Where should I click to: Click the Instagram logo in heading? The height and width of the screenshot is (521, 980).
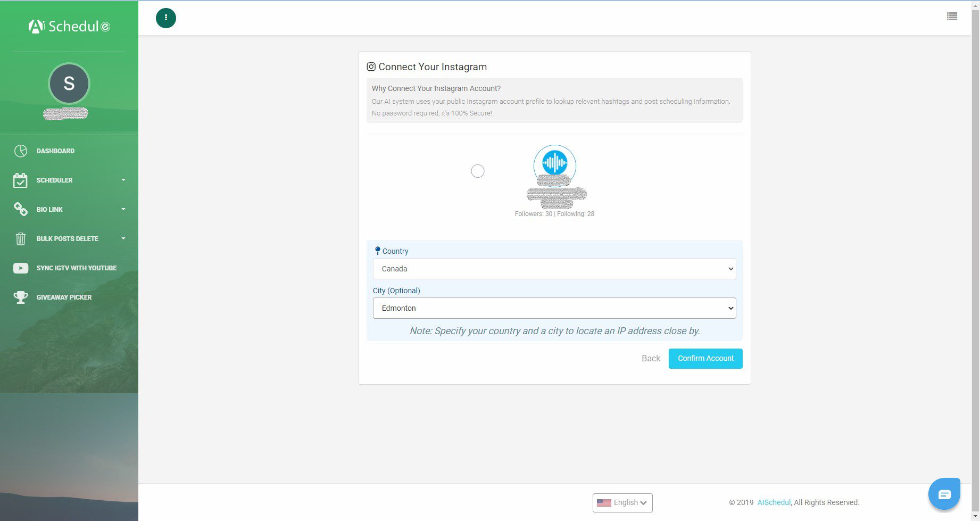(371, 67)
